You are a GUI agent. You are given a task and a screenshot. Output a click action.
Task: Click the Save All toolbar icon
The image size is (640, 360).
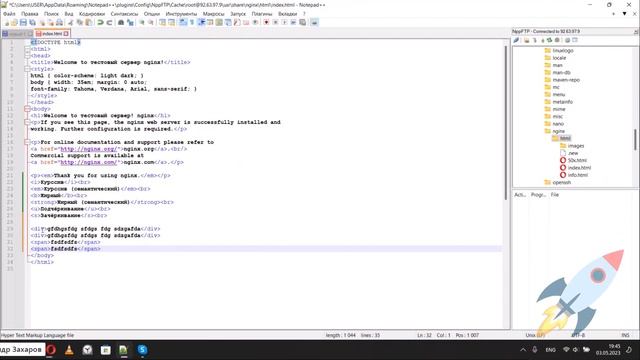point(32,22)
